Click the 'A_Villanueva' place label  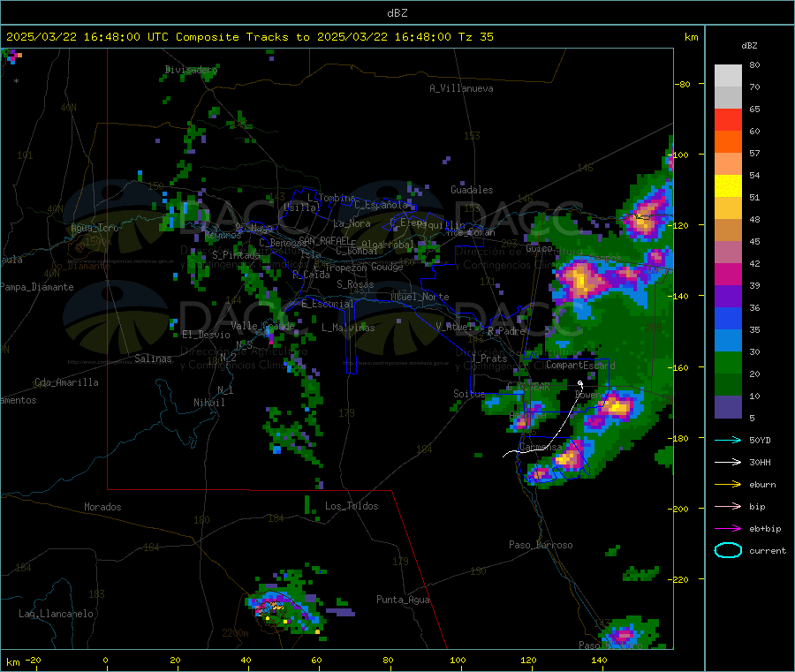[x=461, y=88]
